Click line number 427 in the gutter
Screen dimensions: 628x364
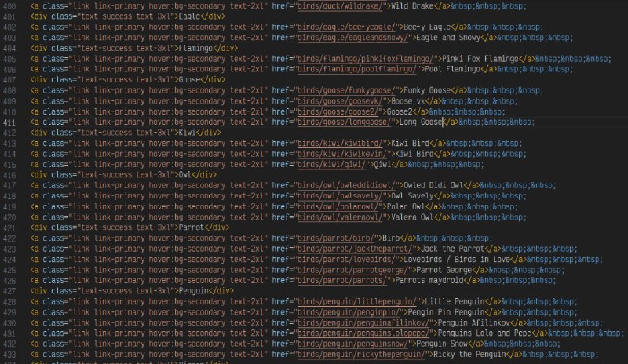click(9, 292)
